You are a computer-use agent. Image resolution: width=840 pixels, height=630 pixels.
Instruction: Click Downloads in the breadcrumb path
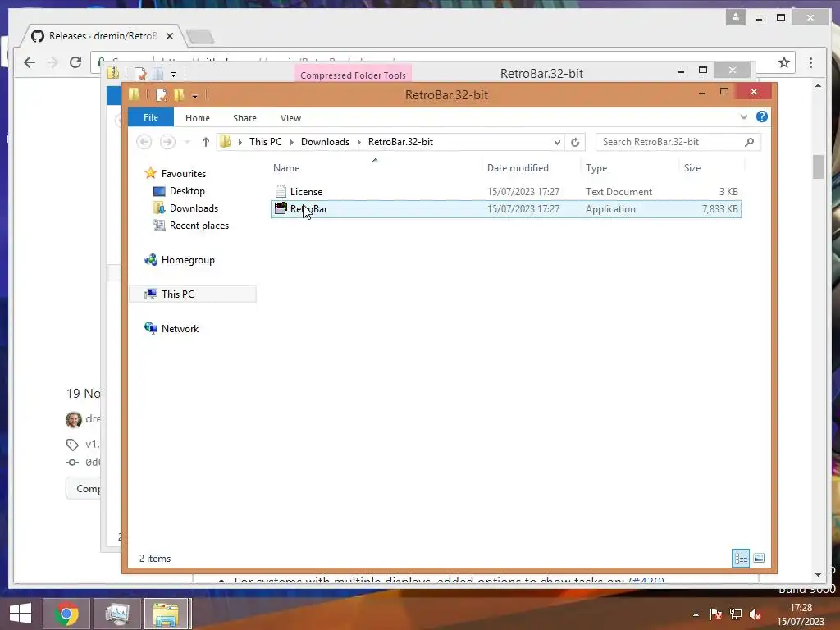click(x=325, y=142)
